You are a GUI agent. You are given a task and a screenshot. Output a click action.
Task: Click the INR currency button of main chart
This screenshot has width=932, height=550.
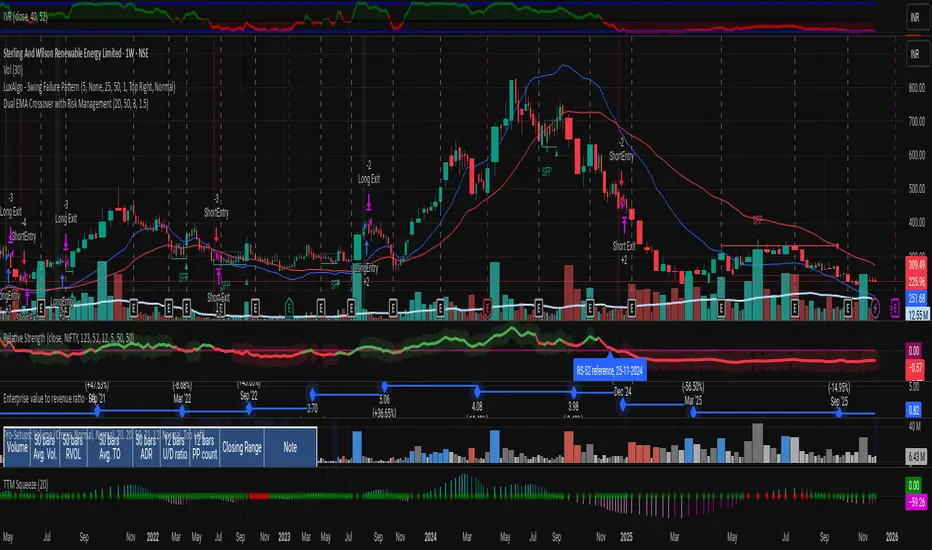click(915, 54)
